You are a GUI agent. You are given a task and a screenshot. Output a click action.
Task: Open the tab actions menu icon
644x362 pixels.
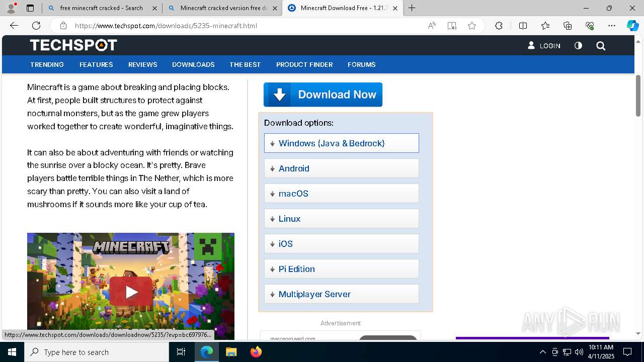point(30,8)
